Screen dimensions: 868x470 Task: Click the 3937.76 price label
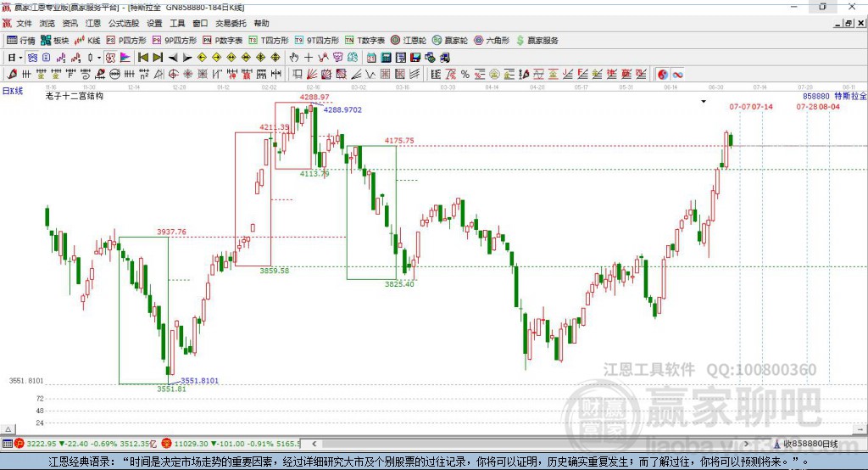[171, 232]
